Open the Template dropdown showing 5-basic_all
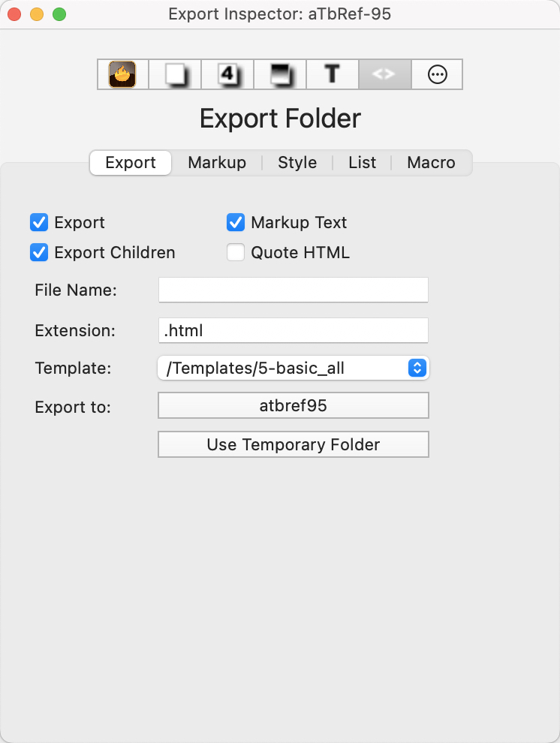This screenshot has height=743, width=560. coord(418,368)
